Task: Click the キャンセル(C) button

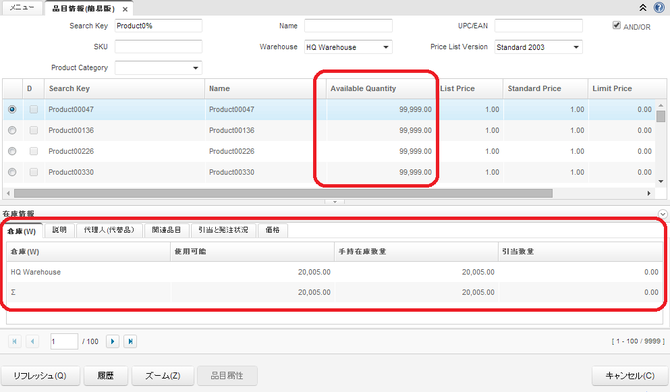Action: (630, 376)
